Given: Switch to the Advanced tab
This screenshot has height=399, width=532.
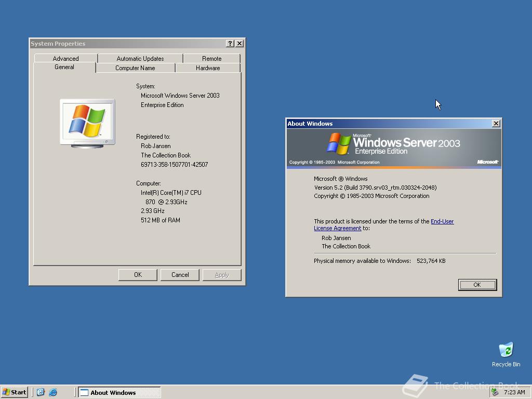Looking at the screenshot, I should [66, 58].
